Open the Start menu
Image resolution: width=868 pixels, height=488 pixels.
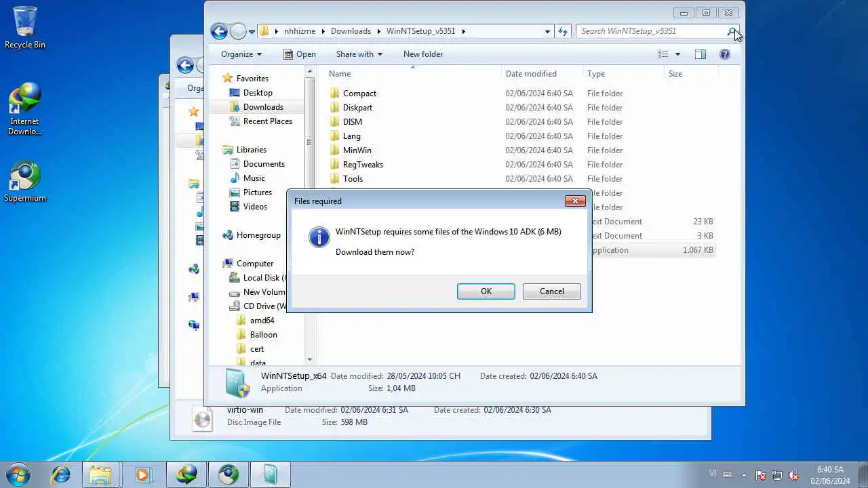[18, 474]
